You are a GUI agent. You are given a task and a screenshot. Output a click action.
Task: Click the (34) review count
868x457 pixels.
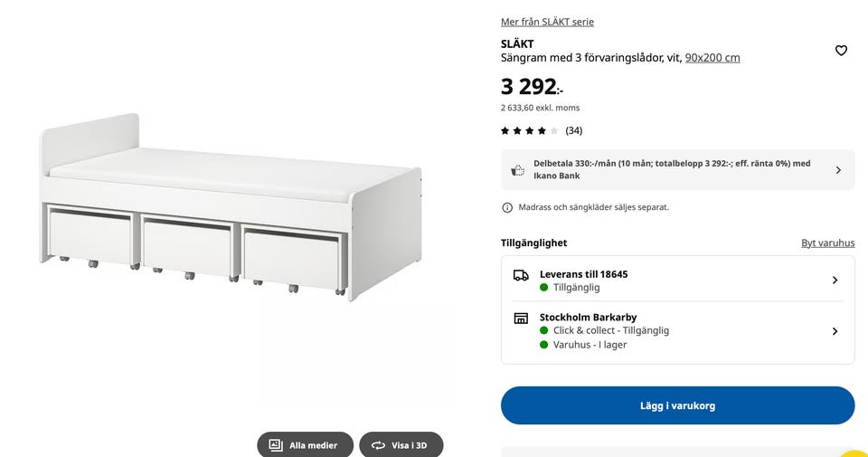pyautogui.click(x=574, y=130)
